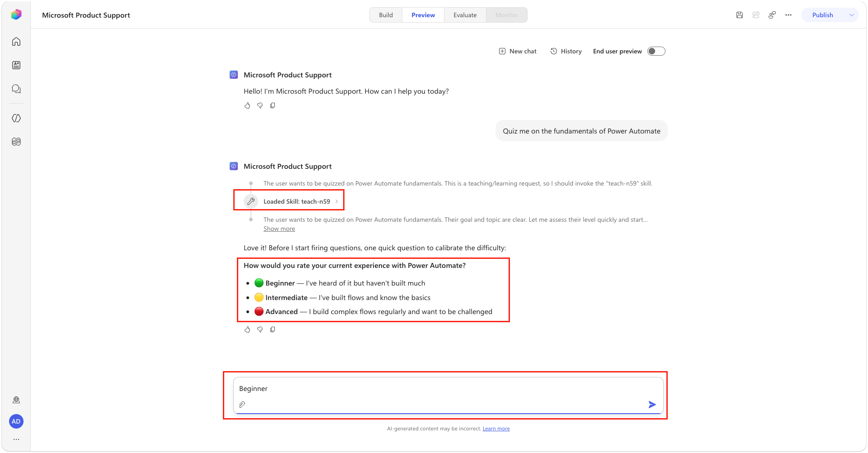Click the Show more link
The image size is (868, 453).
tap(279, 229)
